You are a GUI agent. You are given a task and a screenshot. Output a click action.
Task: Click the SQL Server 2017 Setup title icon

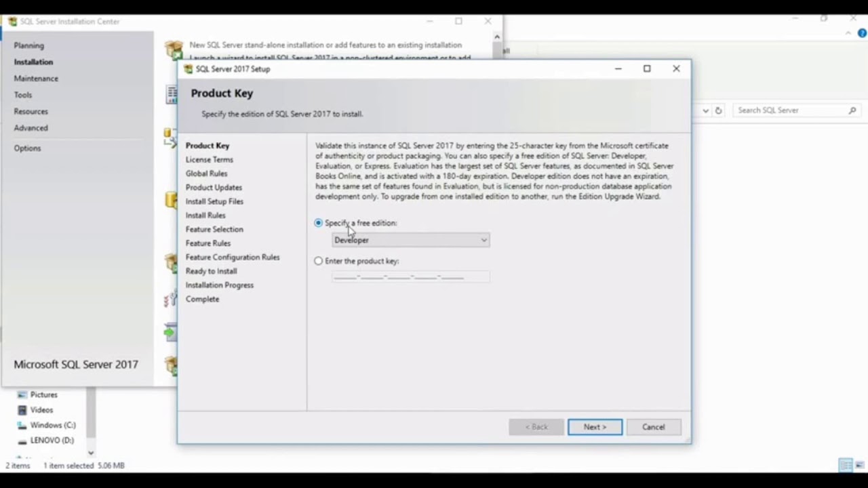coord(189,69)
